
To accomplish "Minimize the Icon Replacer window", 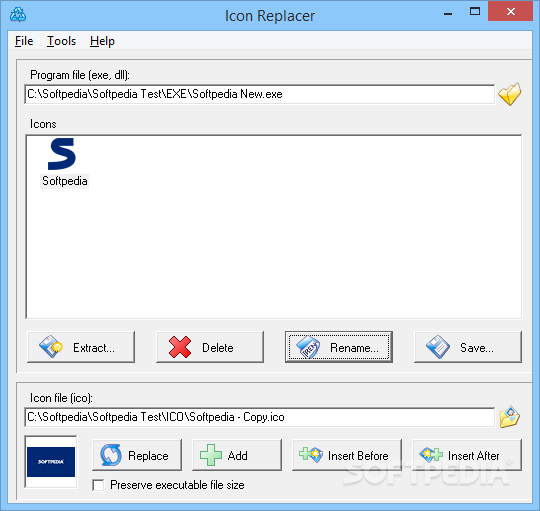I will (x=448, y=14).
